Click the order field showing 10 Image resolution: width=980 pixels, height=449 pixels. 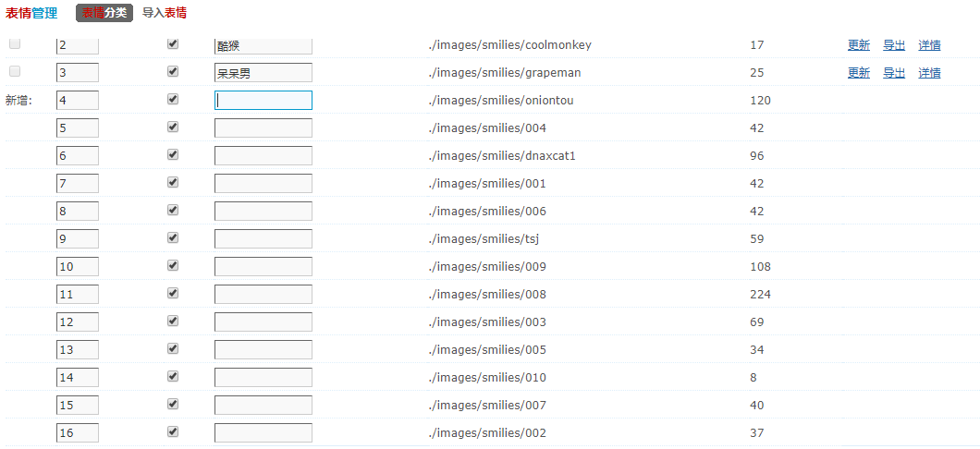78,267
